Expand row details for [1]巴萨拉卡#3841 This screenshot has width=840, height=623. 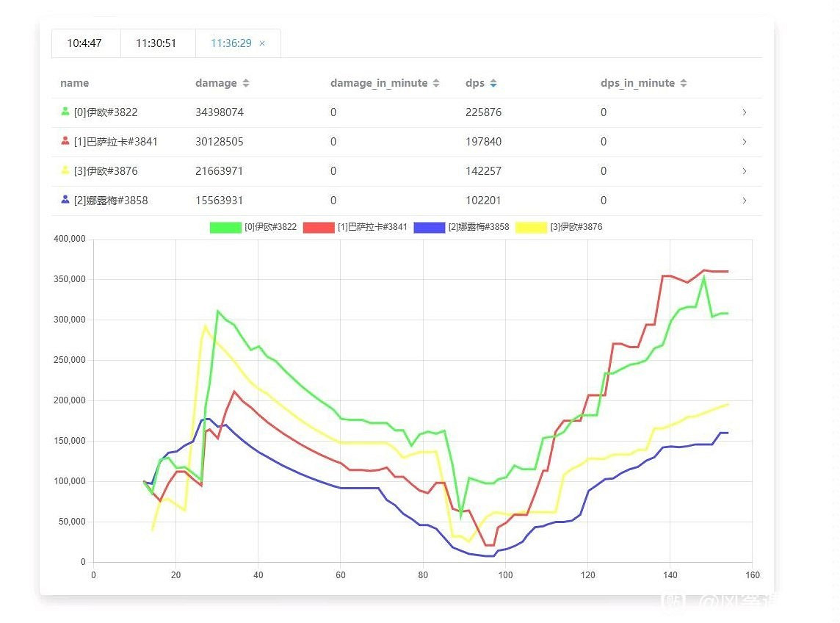[x=744, y=142]
